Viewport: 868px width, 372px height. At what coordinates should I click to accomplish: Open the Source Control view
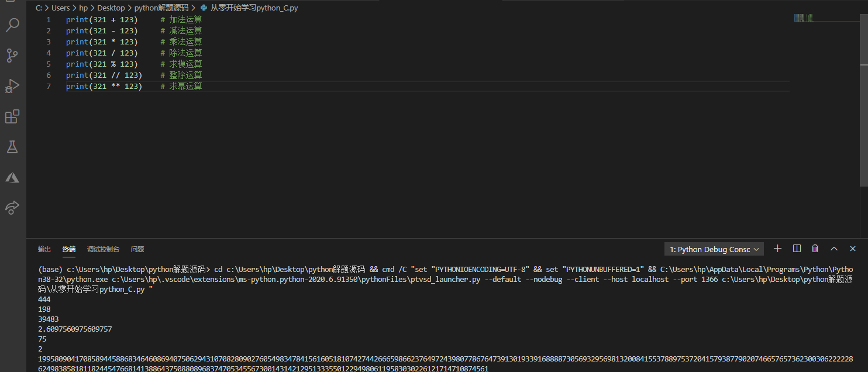point(12,56)
